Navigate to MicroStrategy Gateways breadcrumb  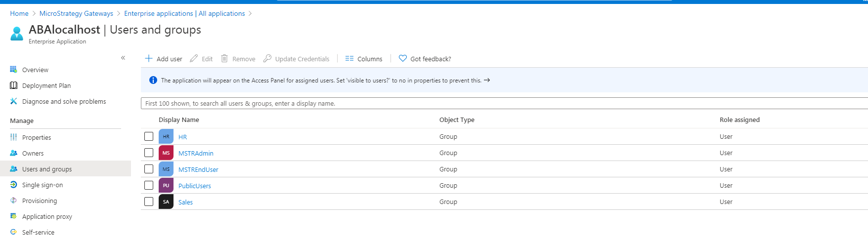tap(76, 13)
